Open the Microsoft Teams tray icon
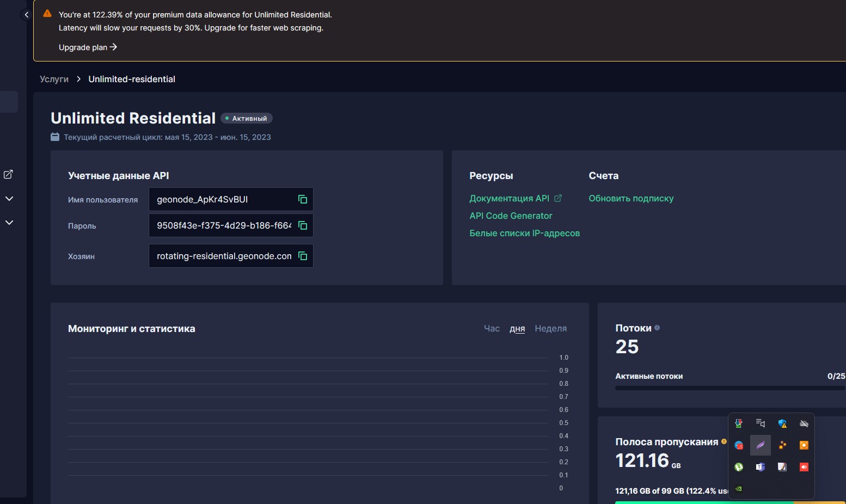Image resolution: width=846 pixels, height=504 pixels. click(761, 467)
